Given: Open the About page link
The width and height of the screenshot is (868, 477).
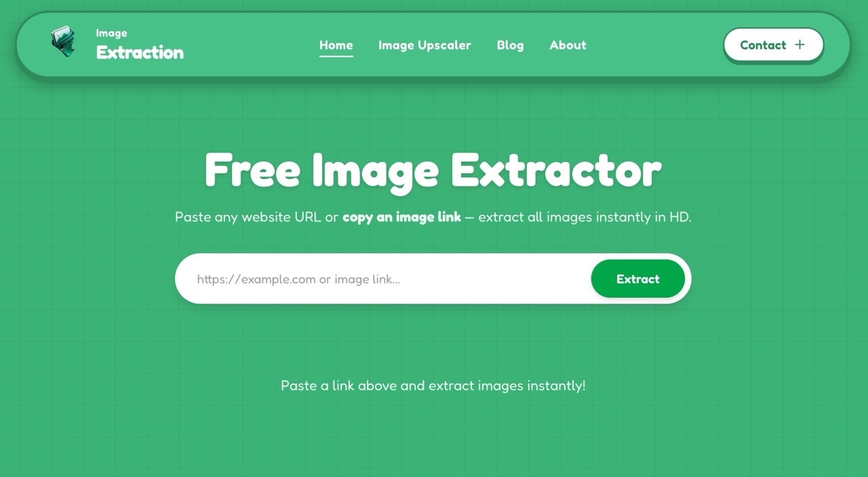Looking at the screenshot, I should pyautogui.click(x=568, y=45).
